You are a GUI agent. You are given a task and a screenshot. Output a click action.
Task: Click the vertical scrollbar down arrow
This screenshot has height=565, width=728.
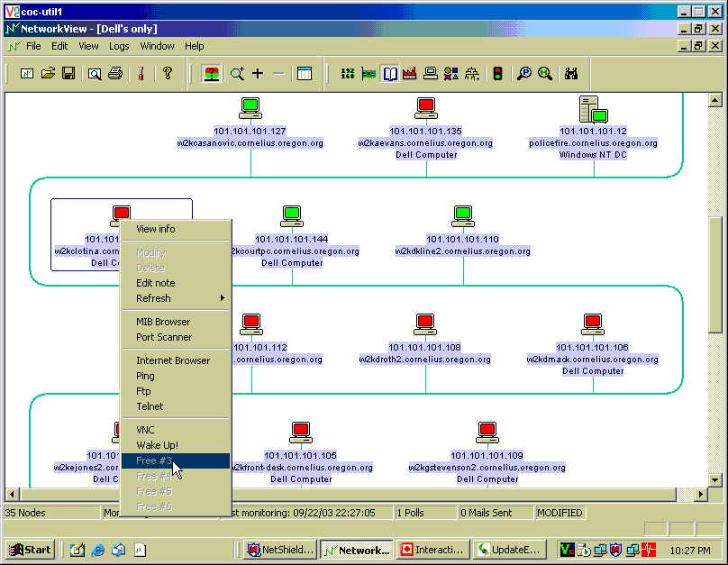point(715,480)
